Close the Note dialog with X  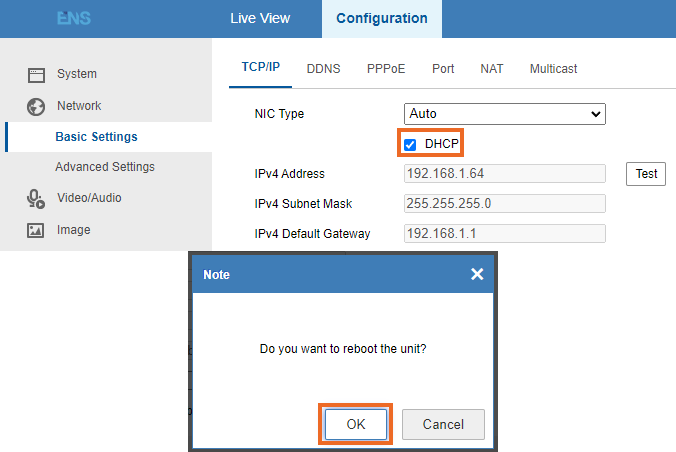(477, 274)
